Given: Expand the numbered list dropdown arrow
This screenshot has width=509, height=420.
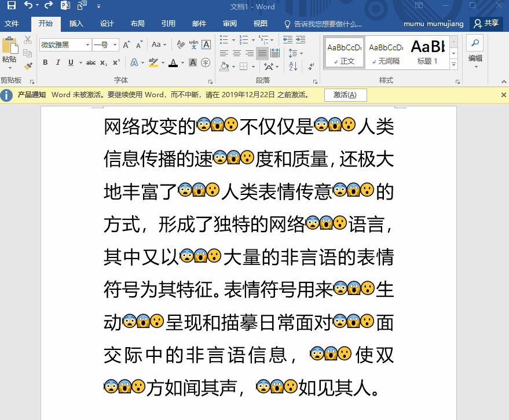Looking at the screenshot, I should (x=253, y=40).
